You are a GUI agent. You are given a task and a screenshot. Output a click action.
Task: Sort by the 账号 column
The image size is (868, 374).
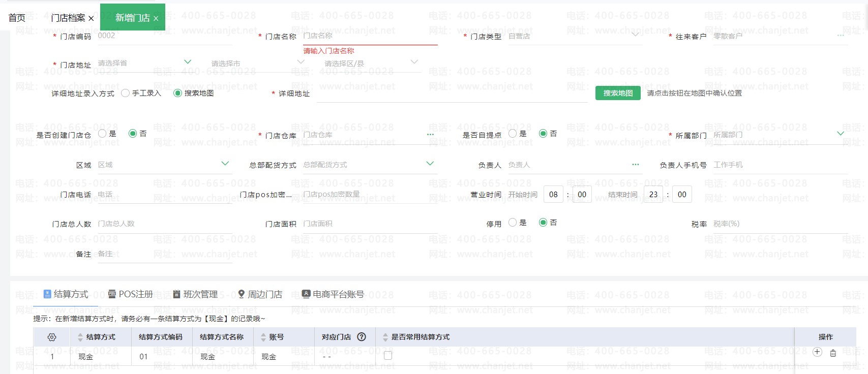coord(263,337)
